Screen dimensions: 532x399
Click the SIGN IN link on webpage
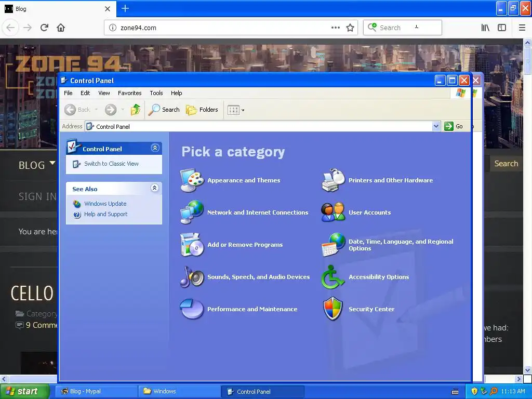[x=37, y=196]
